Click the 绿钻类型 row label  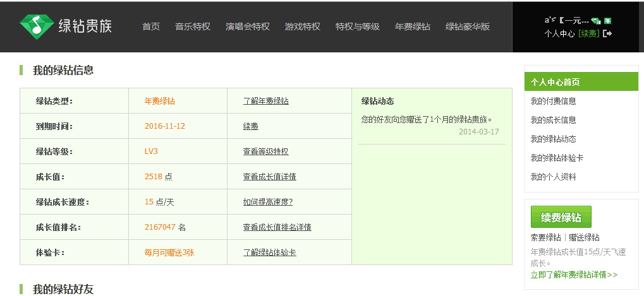click(54, 101)
